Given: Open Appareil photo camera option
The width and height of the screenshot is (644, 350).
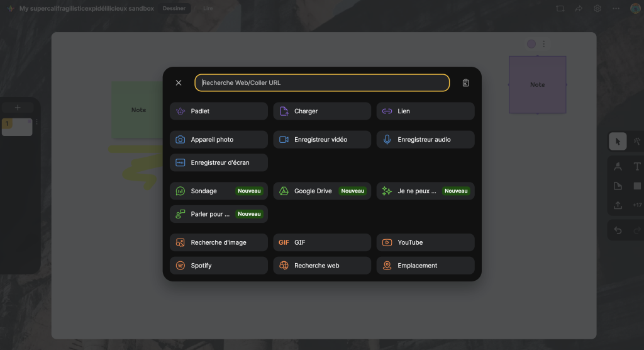Looking at the screenshot, I should pos(218,139).
